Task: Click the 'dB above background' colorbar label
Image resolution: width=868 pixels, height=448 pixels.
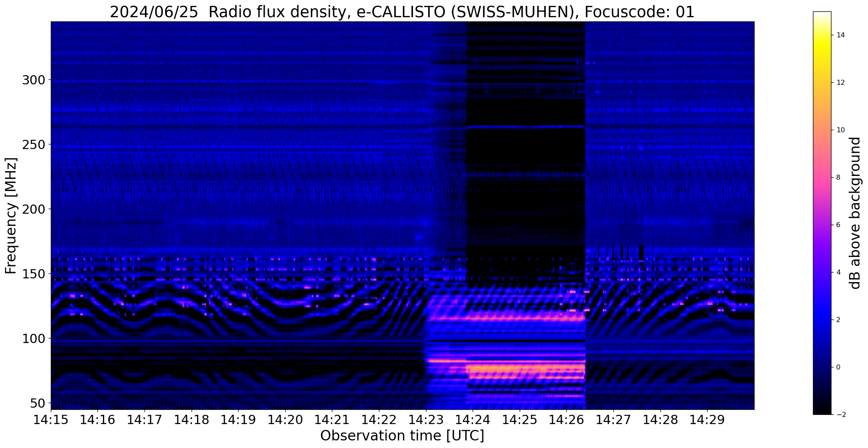Action: click(x=855, y=213)
